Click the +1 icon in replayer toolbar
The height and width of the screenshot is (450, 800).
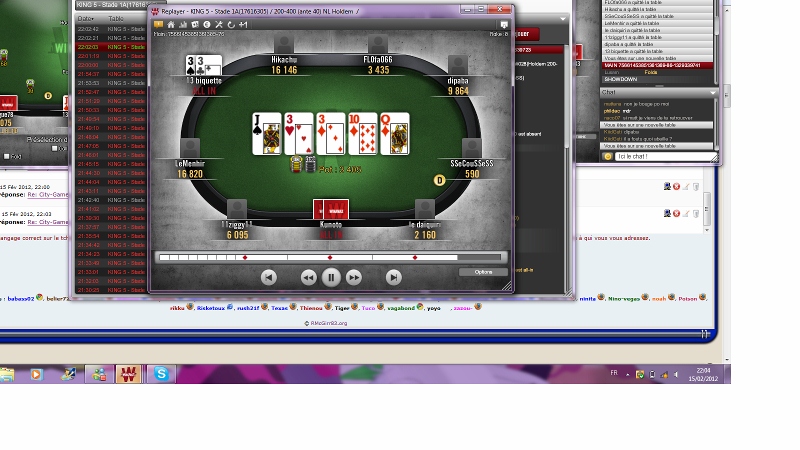243,24
